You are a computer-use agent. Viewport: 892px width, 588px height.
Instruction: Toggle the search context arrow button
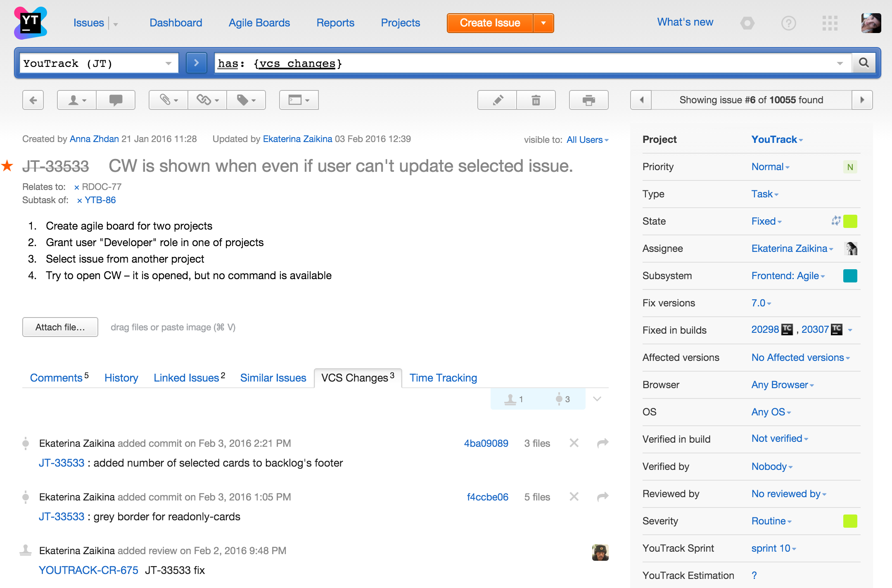pos(196,63)
